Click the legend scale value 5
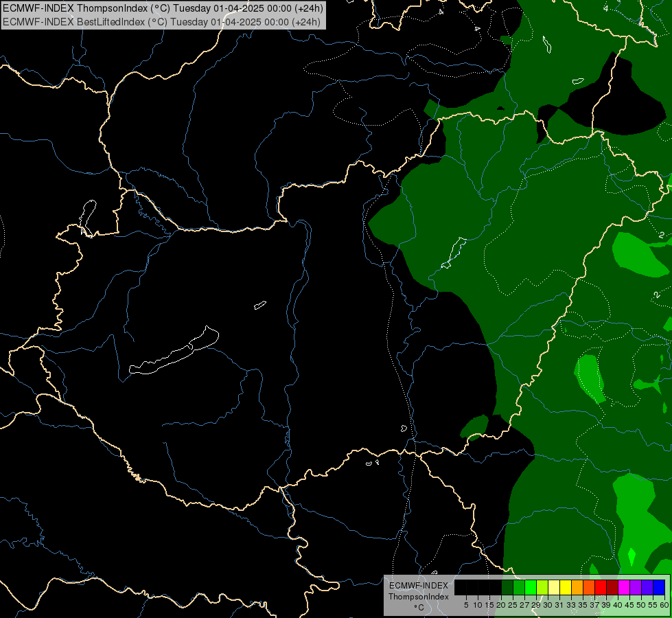Viewport: 672px width, 618px height. (x=466, y=605)
